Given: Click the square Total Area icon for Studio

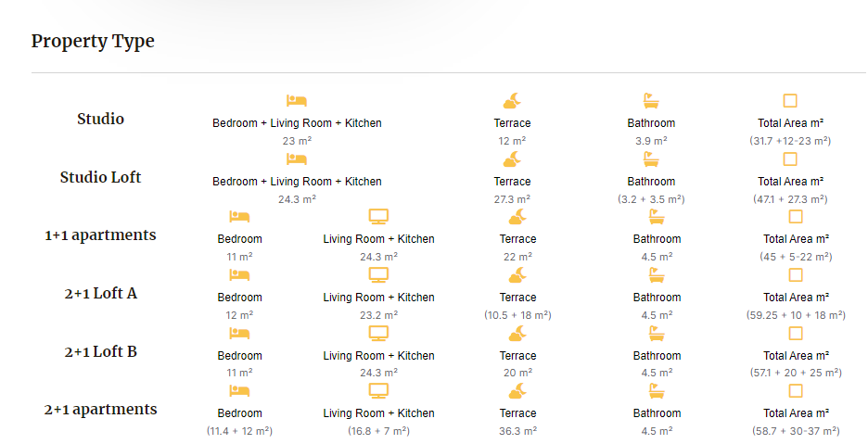Looking at the screenshot, I should click(x=790, y=101).
